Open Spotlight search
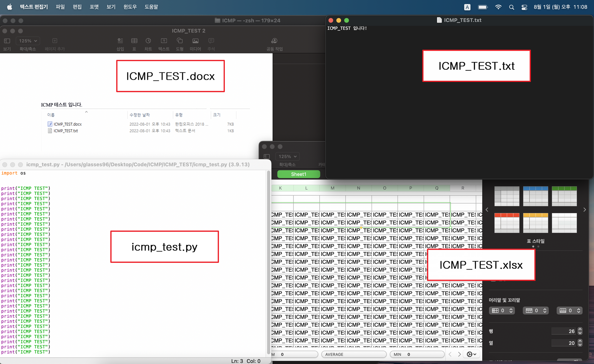The image size is (594, 364). [x=511, y=7]
